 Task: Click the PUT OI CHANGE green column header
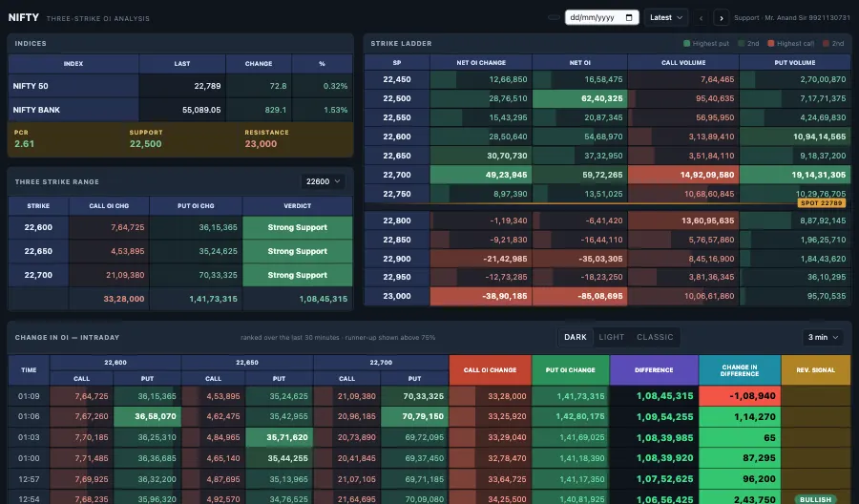pyautogui.click(x=571, y=369)
